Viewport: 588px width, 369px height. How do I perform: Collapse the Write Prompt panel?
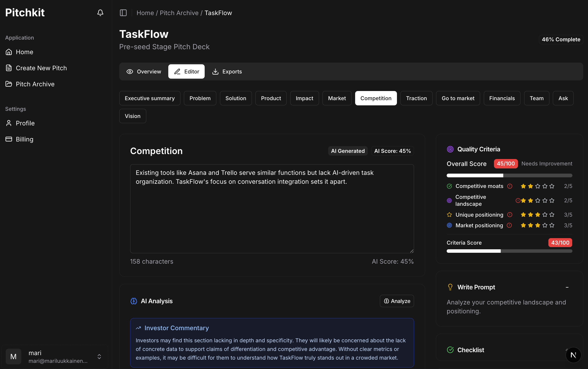click(567, 287)
